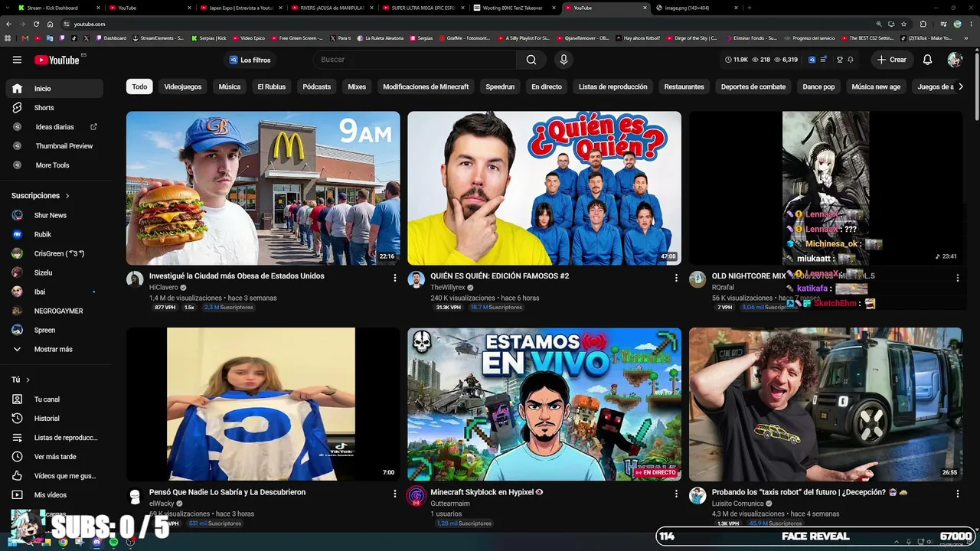Open TheWillyrex channel avatar
Screen dimensions: 980x551
(x=416, y=279)
